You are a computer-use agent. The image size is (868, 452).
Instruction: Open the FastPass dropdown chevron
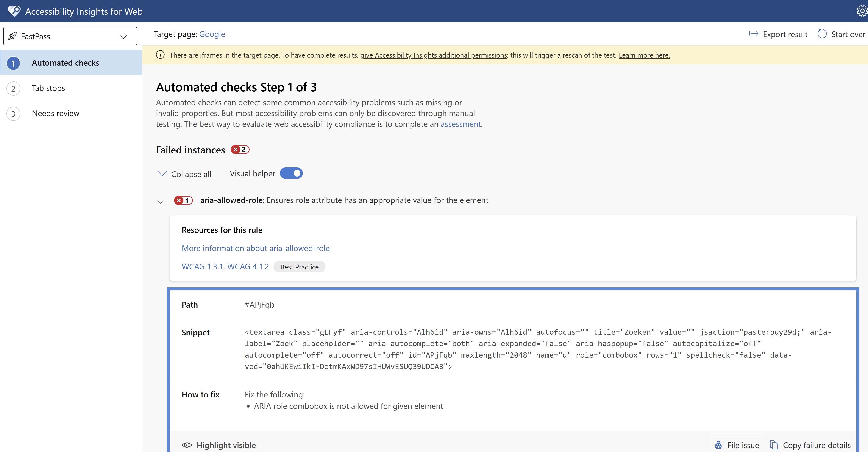pyautogui.click(x=123, y=36)
